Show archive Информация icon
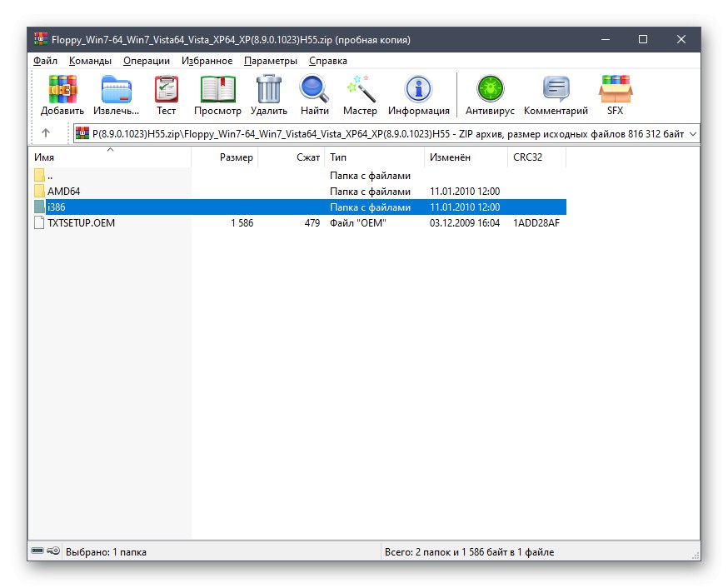728x588 pixels. (419, 89)
